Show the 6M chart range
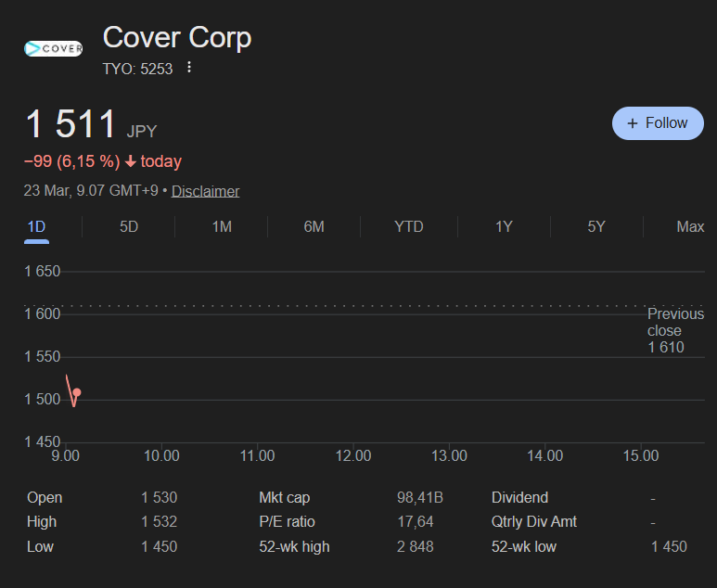Image resolution: width=717 pixels, height=588 pixels. [x=314, y=227]
